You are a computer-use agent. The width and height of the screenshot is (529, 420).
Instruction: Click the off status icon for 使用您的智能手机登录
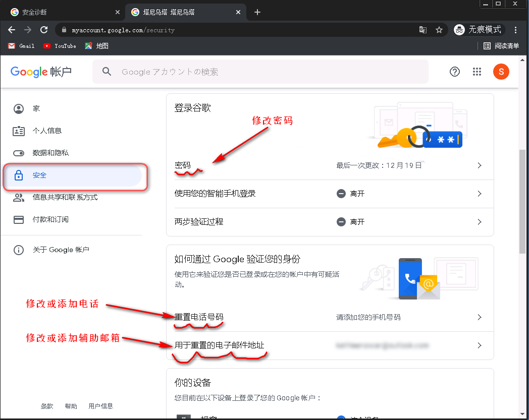341,194
